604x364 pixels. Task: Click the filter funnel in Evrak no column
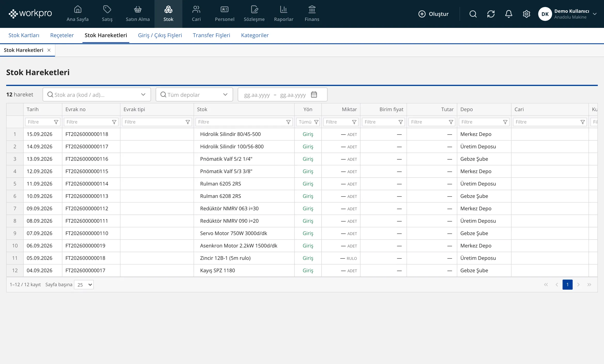pyautogui.click(x=114, y=122)
